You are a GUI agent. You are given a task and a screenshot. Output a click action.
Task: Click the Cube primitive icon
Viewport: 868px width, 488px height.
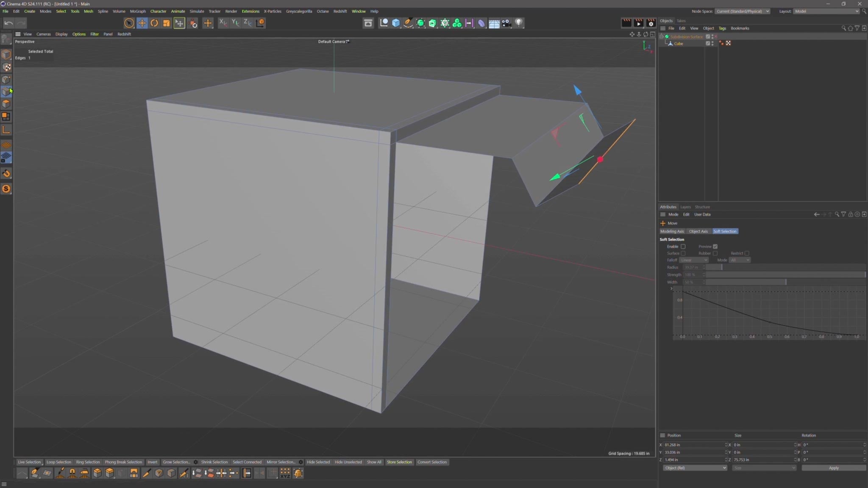395,23
